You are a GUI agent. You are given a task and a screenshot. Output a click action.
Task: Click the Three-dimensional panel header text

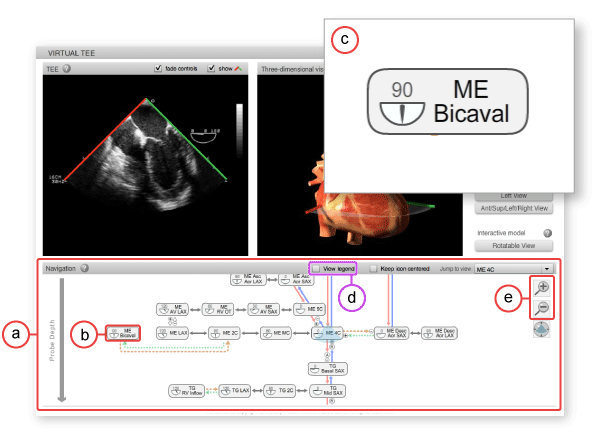[292, 69]
